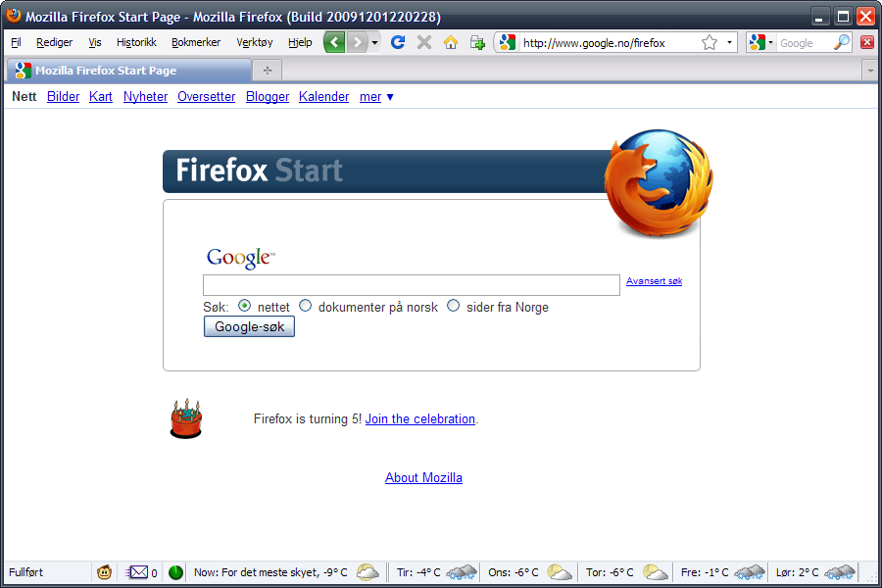Click the Google logo above the search field
The image size is (882, 588).
click(x=241, y=258)
